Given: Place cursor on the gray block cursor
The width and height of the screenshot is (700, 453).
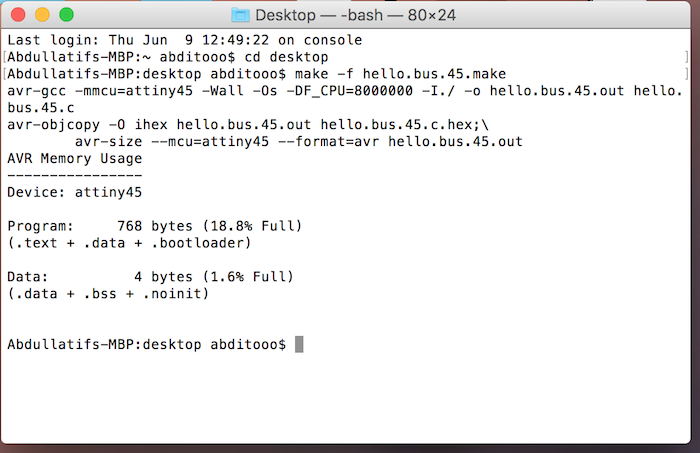Looking at the screenshot, I should [299, 345].
